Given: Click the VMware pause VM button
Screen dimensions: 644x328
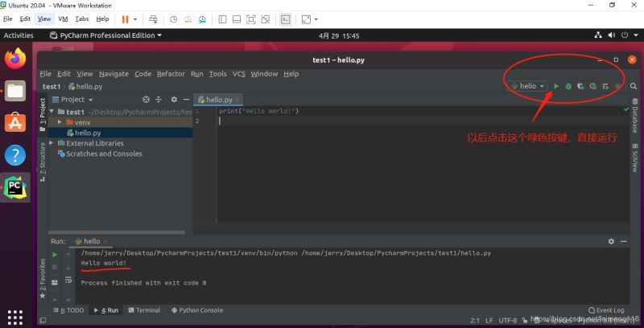Looking at the screenshot, I should point(126,19).
